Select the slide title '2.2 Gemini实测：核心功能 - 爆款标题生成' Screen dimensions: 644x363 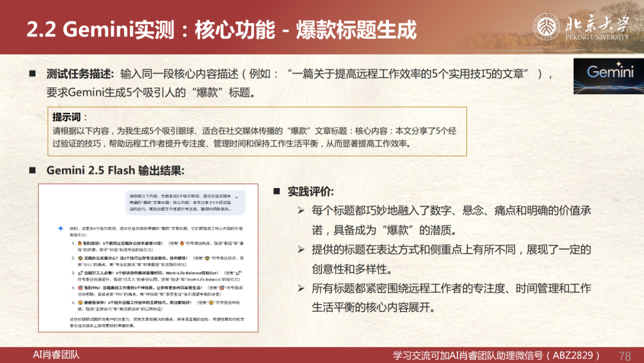coord(222,30)
